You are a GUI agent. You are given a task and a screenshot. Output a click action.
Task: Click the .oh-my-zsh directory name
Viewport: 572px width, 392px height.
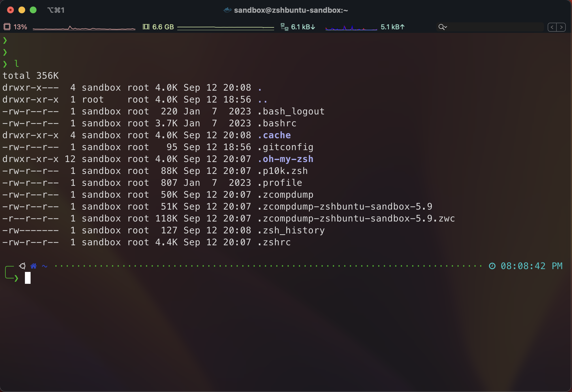pos(285,159)
